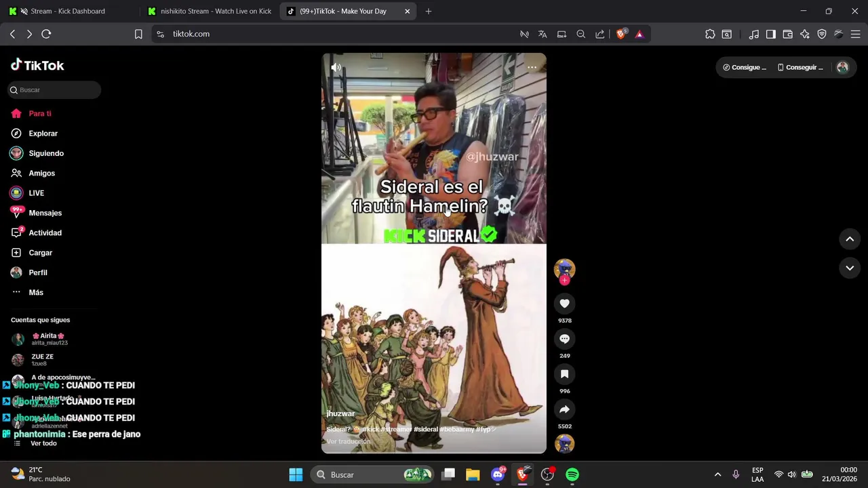Go back in browser history
This screenshot has height=488, width=868.
click(x=12, y=34)
